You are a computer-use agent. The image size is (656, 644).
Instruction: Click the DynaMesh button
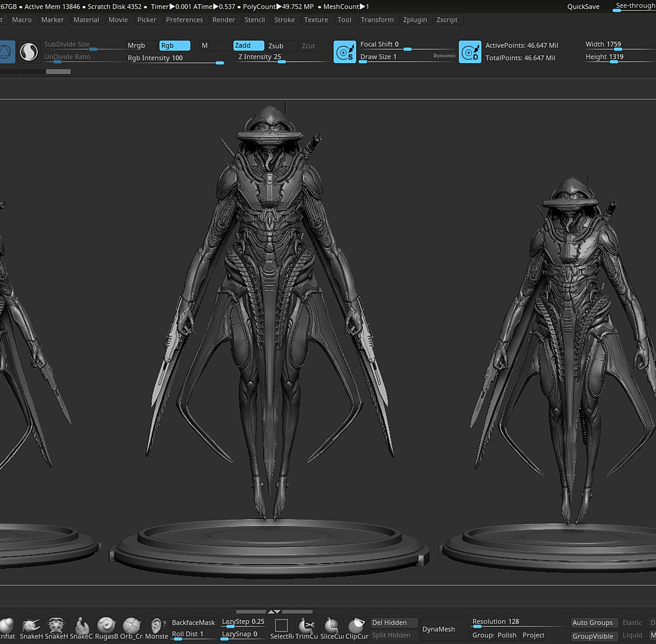click(439, 629)
